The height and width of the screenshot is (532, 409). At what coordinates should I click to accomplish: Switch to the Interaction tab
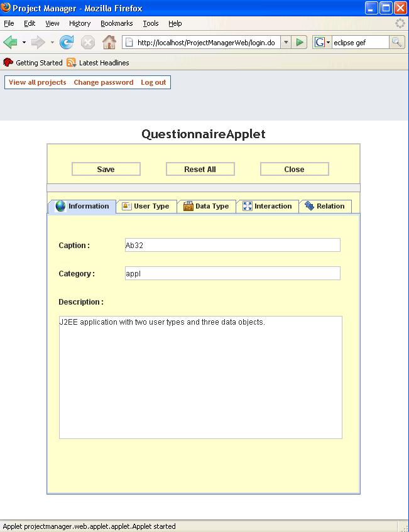pos(268,206)
